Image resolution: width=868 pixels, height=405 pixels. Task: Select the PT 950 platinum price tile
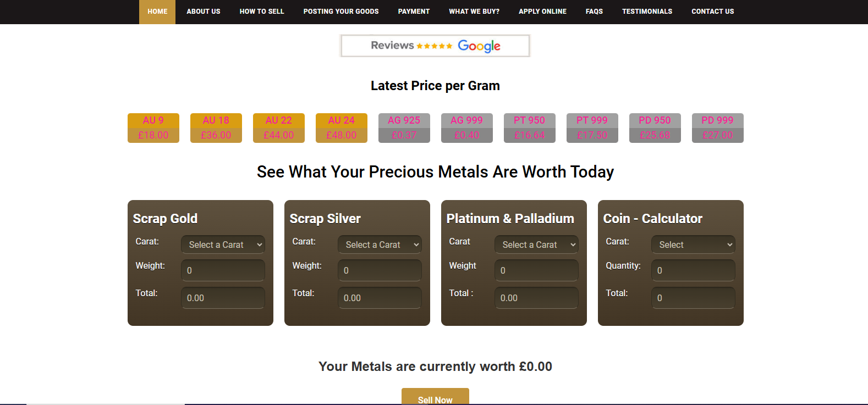pos(530,128)
